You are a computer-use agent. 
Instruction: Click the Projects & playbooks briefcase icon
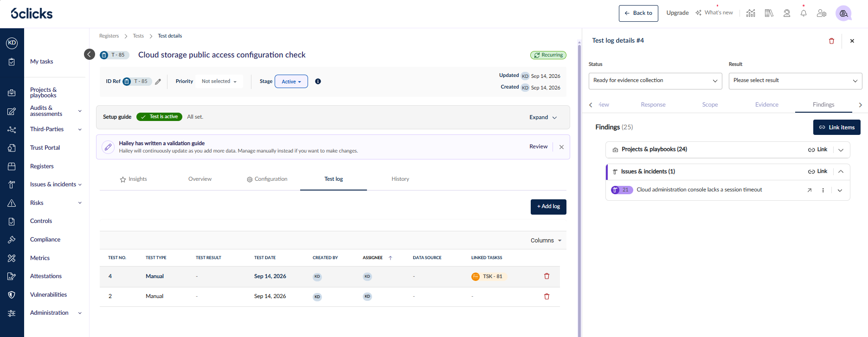(x=12, y=93)
